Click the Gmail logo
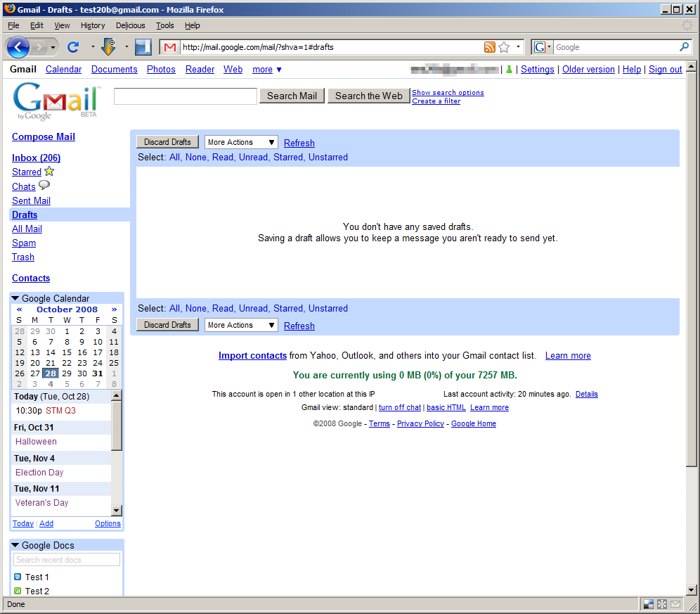The width and height of the screenshot is (700, 614). 57,101
